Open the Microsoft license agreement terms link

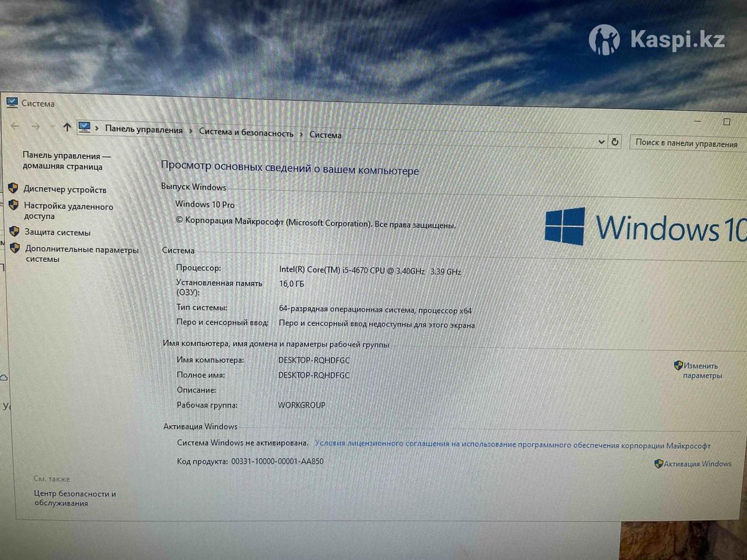tap(512, 445)
